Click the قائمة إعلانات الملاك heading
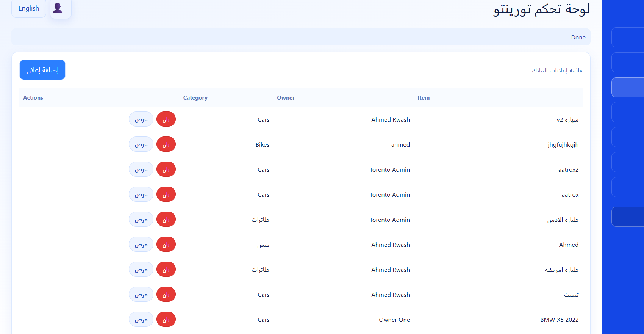Screen dimensions: 644x334 click(x=557, y=70)
